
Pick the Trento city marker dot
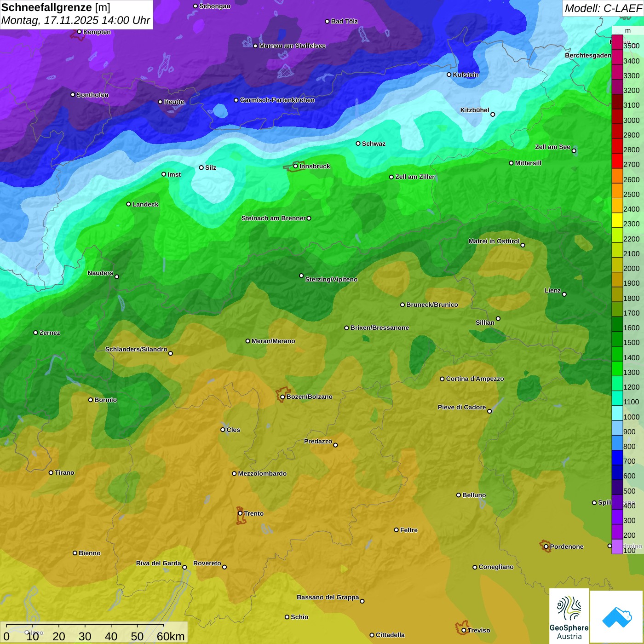pyautogui.click(x=240, y=513)
